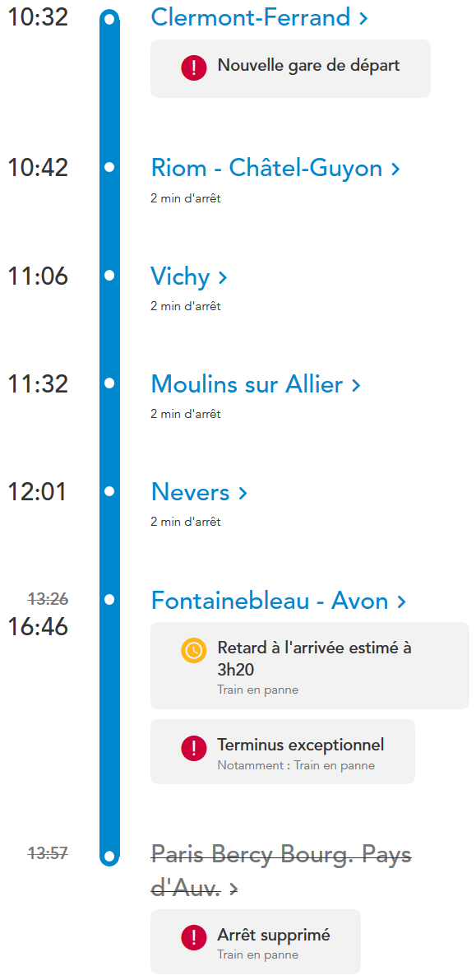The height and width of the screenshot is (980, 476).
Task: Open the Nevers station link
Action: tap(191, 493)
